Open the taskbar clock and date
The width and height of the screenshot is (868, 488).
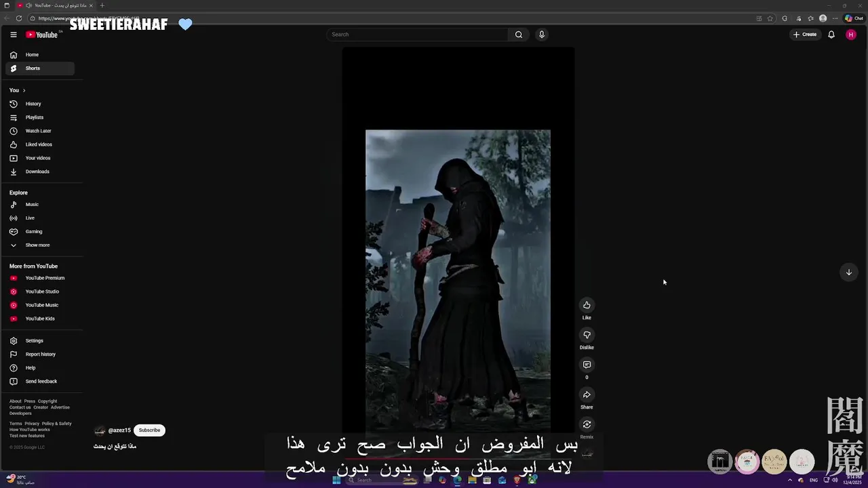pyautogui.click(x=853, y=480)
